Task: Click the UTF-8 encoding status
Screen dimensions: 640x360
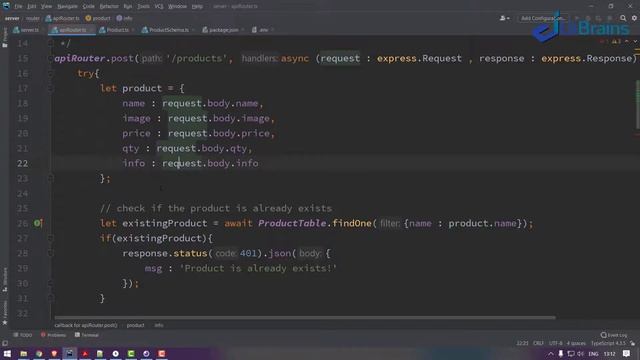Action: point(556,343)
